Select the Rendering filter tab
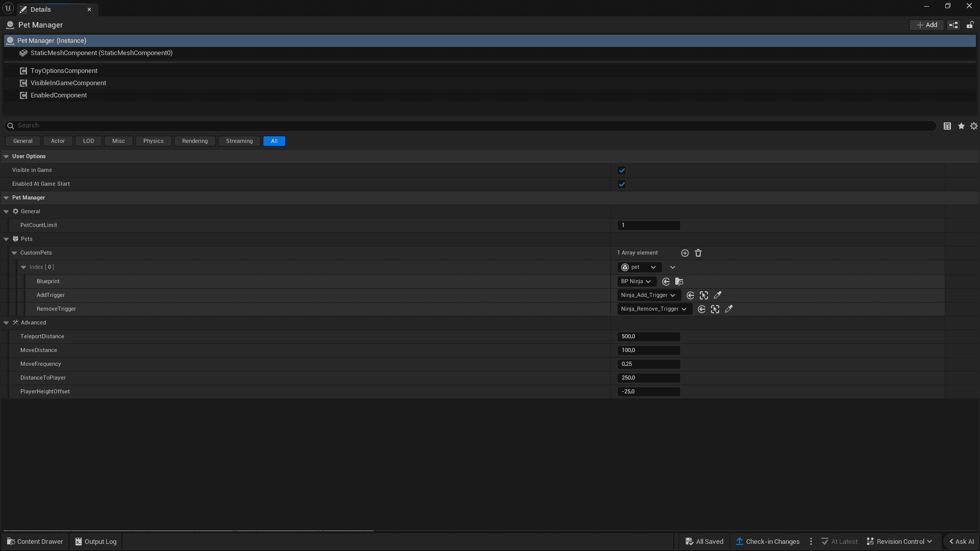 (x=194, y=141)
